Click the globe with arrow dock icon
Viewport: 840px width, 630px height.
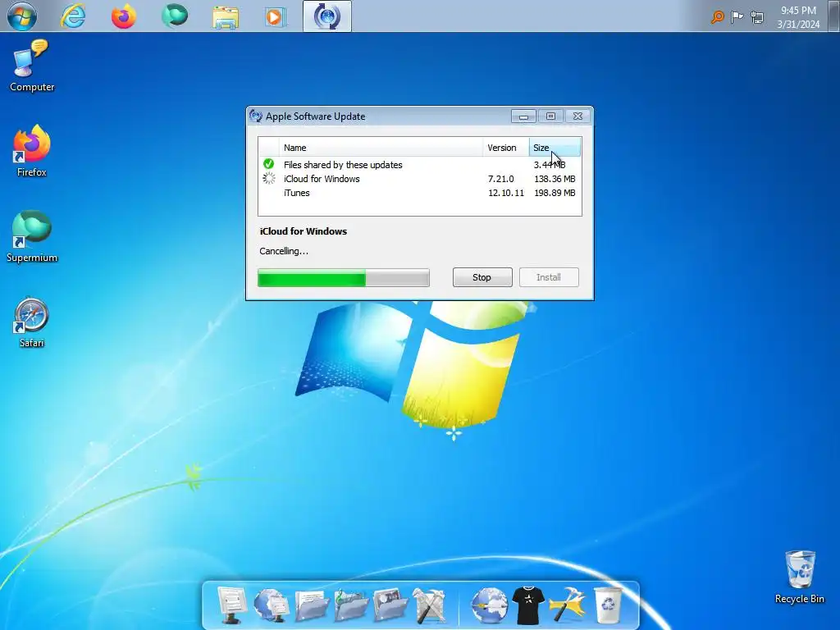489,605
